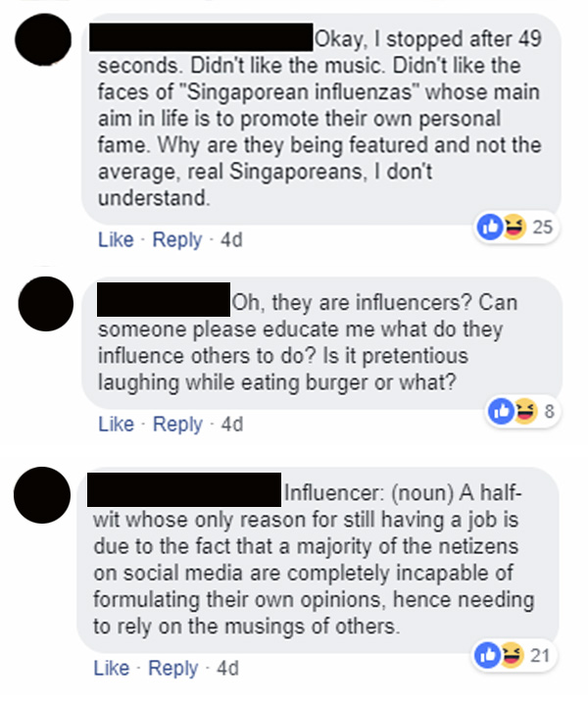588x706 pixels.
Task: Open the 8 reactions count
Action: click(x=550, y=411)
